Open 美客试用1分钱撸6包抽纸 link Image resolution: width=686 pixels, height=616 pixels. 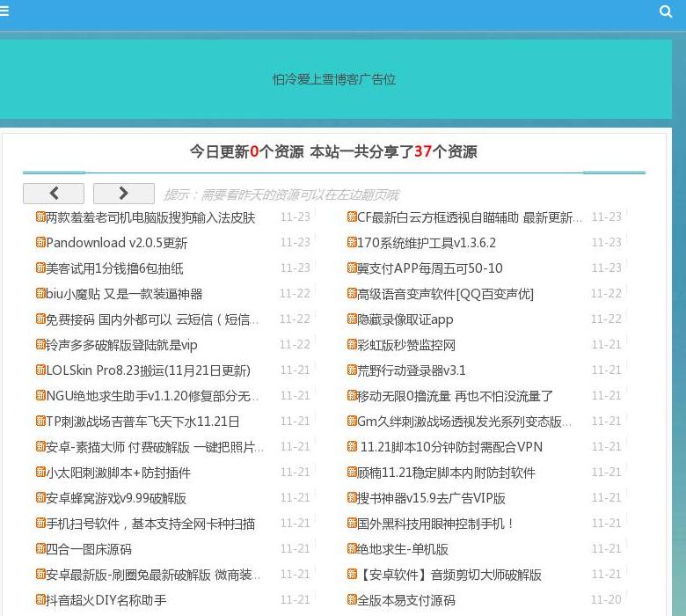[x=114, y=268]
